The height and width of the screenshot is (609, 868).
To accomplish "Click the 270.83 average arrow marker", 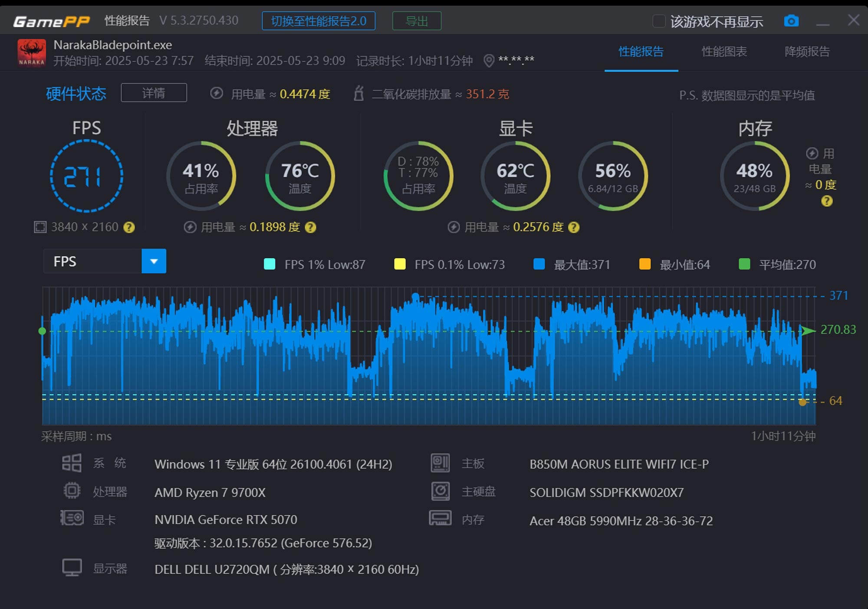I will [x=808, y=331].
